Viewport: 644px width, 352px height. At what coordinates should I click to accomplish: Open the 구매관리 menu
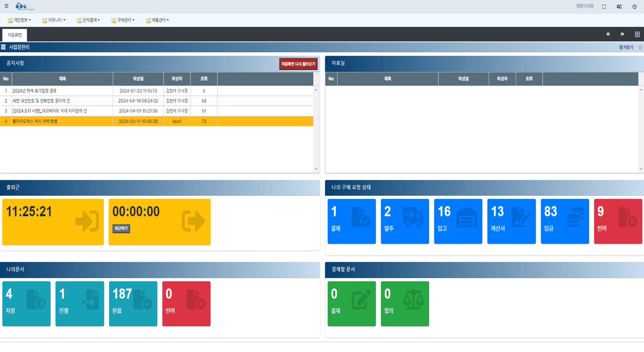pyautogui.click(x=123, y=20)
